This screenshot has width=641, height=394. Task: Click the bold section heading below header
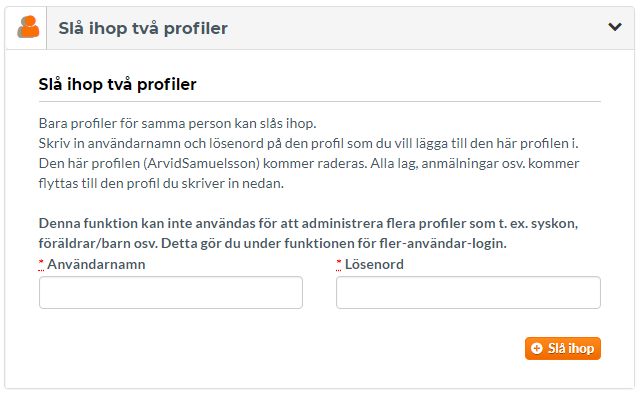click(117, 84)
